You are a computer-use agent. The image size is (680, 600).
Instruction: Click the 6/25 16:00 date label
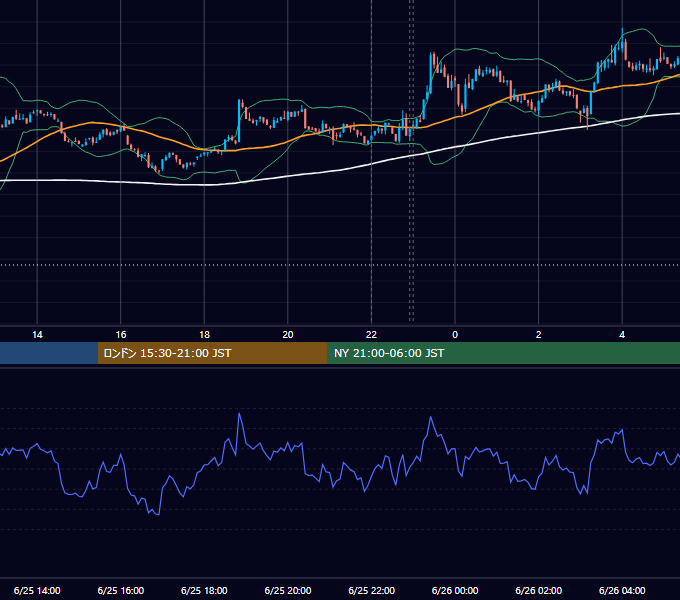(121, 590)
